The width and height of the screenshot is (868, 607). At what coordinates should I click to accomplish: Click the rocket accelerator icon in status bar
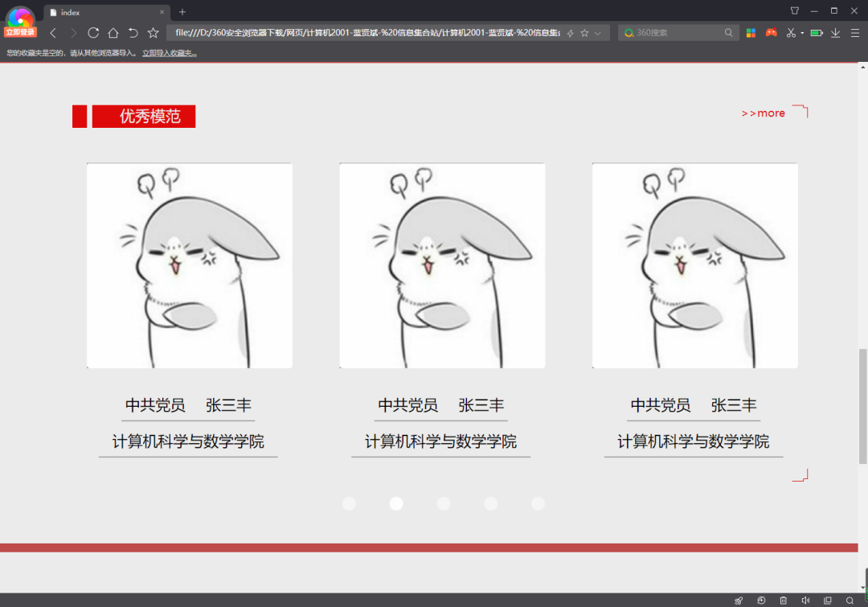[x=739, y=601]
